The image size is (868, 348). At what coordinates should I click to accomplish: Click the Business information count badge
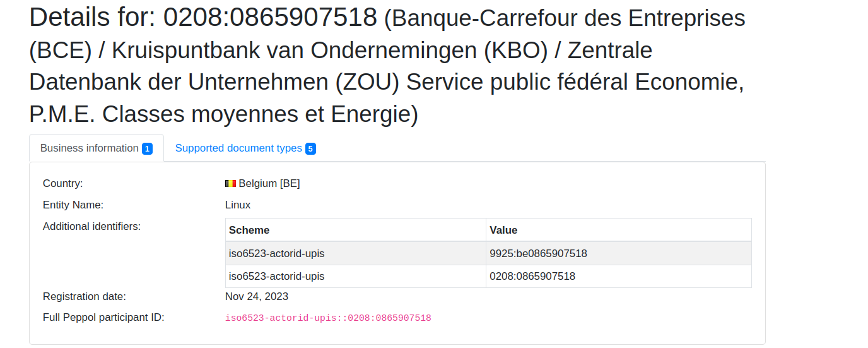coord(147,149)
